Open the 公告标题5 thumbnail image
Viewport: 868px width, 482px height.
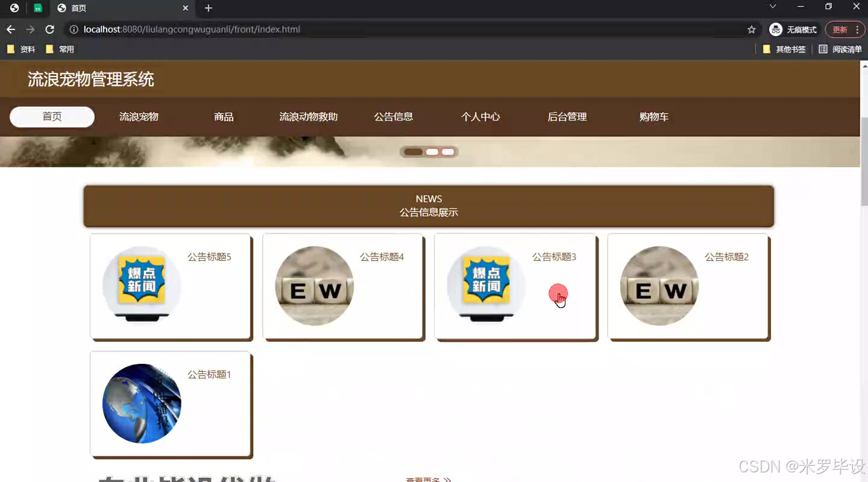(x=142, y=286)
